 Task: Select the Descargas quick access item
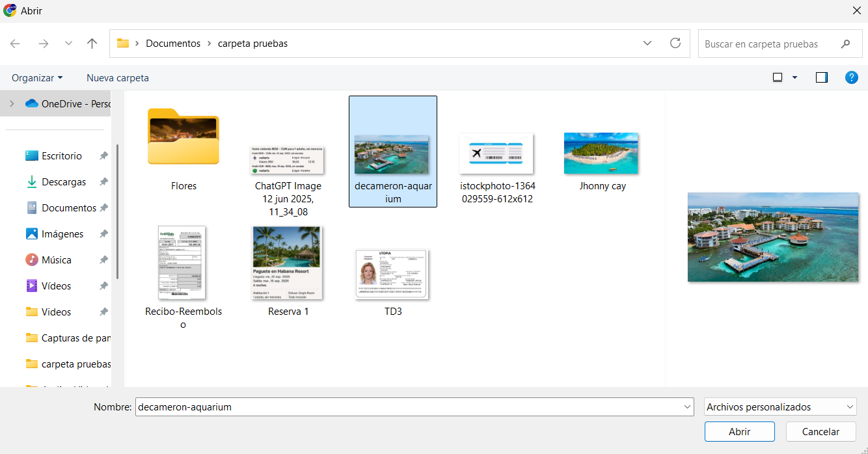click(x=63, y=182)
